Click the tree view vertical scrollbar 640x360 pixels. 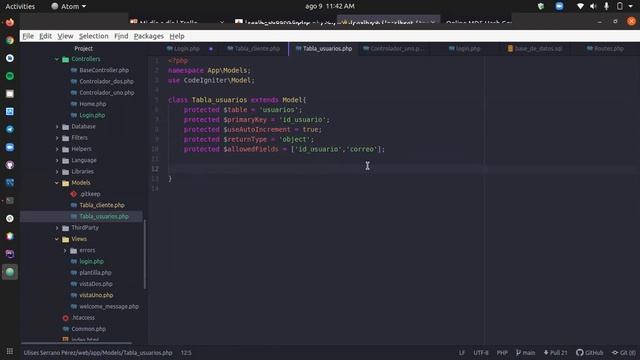(145, 254)
